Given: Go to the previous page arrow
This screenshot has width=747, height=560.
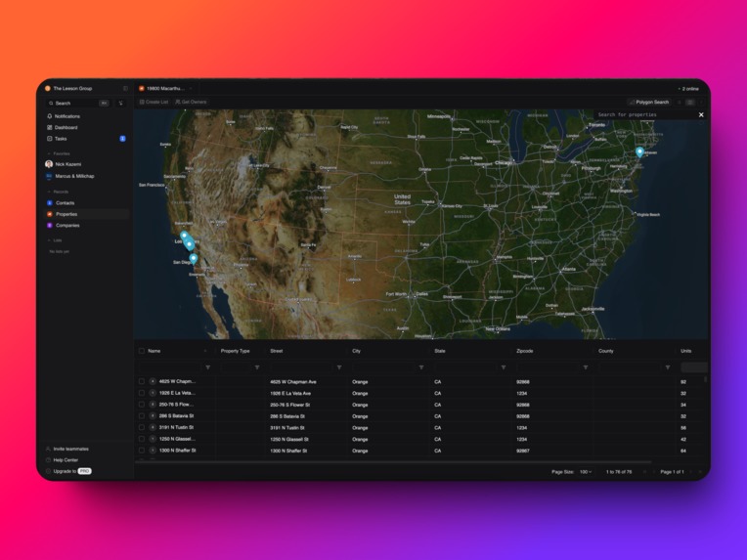Looking at the screenshot, I should [653, 472].
